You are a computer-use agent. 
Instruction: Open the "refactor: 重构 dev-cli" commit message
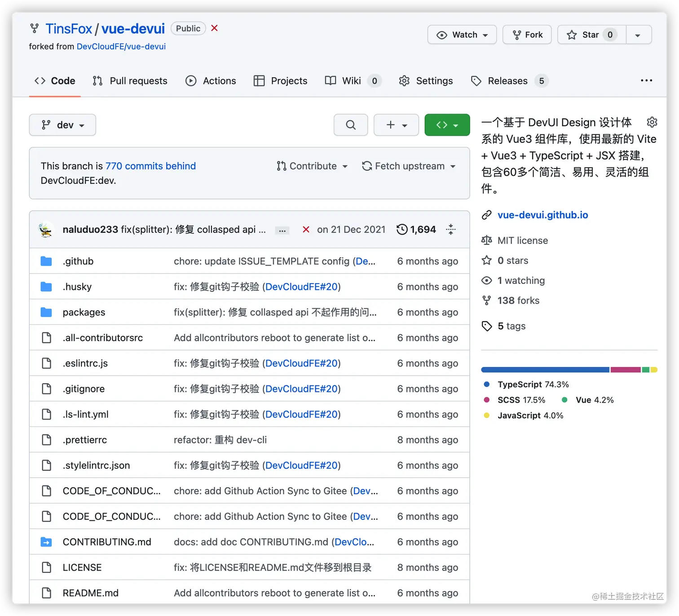(220, 440)
